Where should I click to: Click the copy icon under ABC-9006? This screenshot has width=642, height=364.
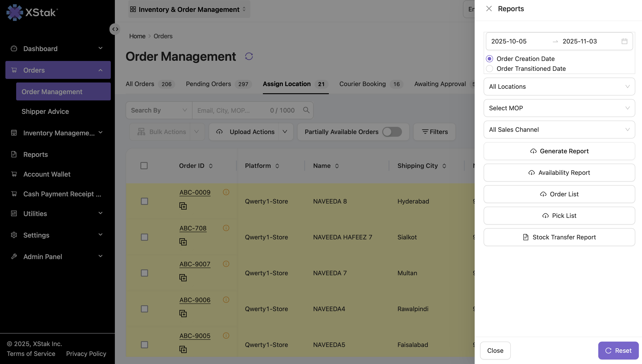coord(183,314)
